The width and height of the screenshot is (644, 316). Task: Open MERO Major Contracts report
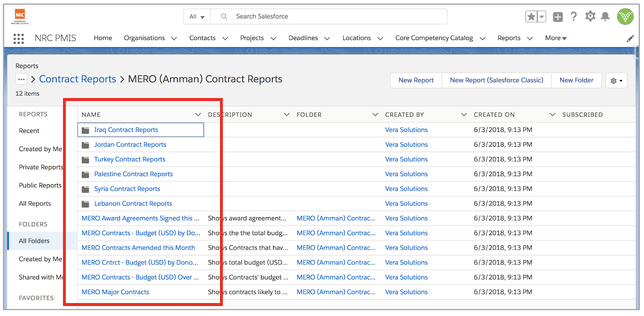click(115, 292)
